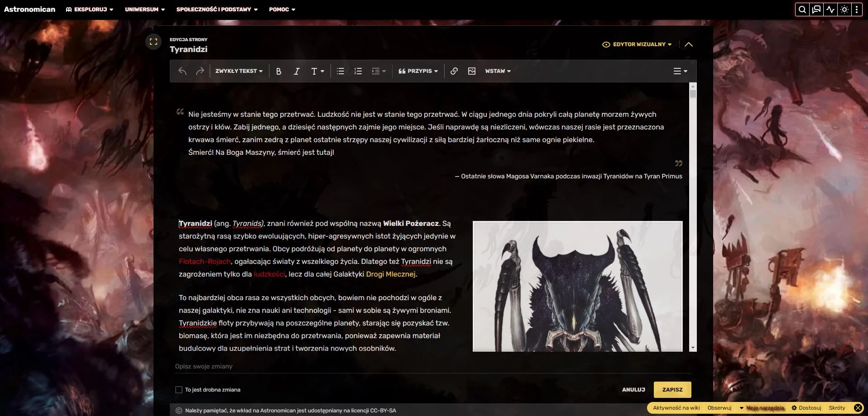Insert a link with the chain icon
868x416 pixels.
(x=454, y=71)
